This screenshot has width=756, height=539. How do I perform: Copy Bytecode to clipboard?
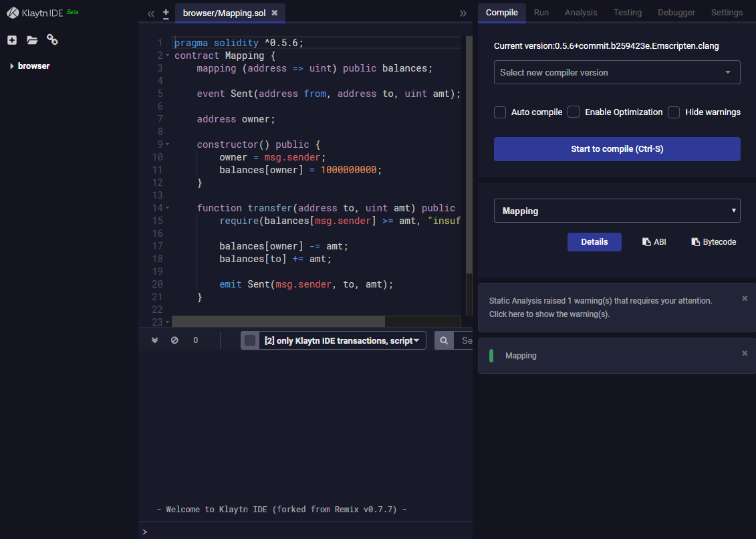[x=714, y=242]
